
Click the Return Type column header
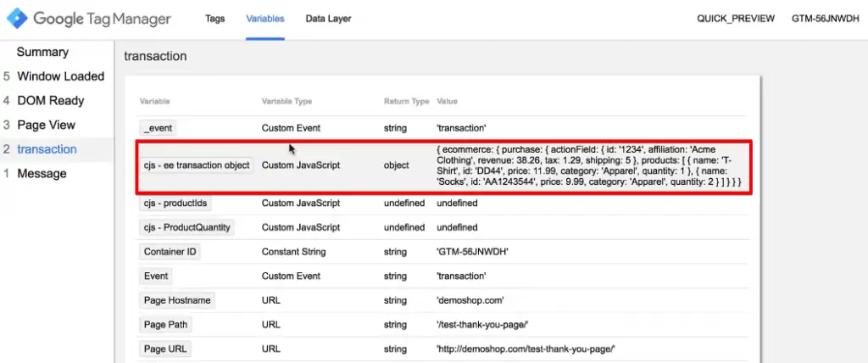tap(406, 102)
